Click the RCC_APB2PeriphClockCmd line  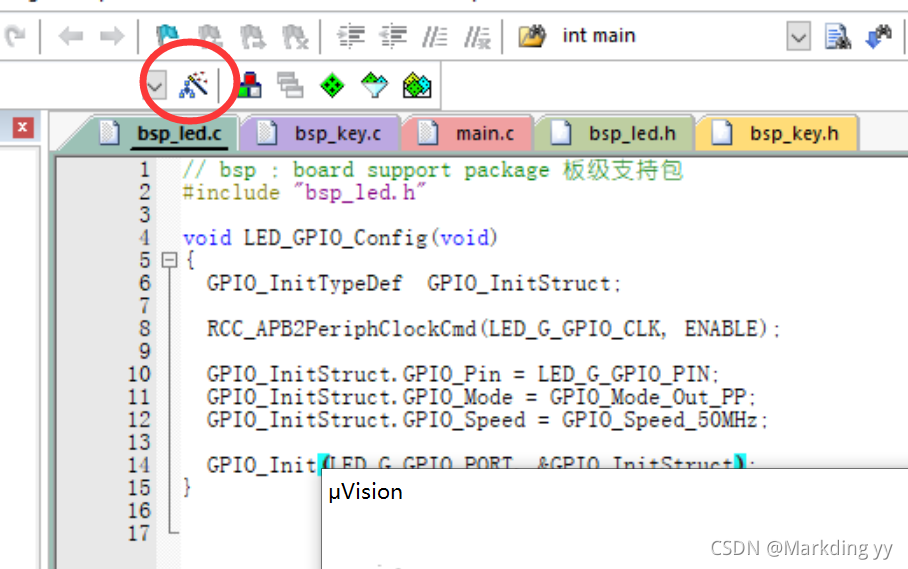(x=494, y=329)
